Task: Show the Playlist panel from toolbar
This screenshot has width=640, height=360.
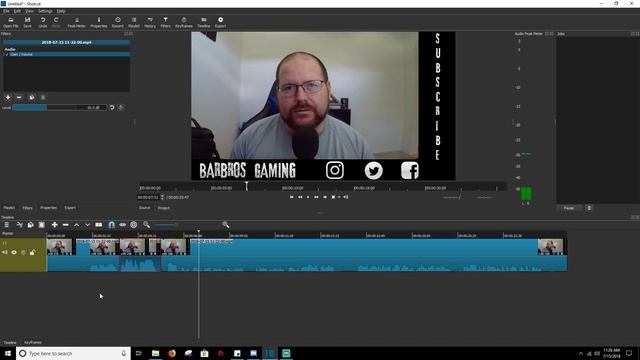Action: pos(133,22)
